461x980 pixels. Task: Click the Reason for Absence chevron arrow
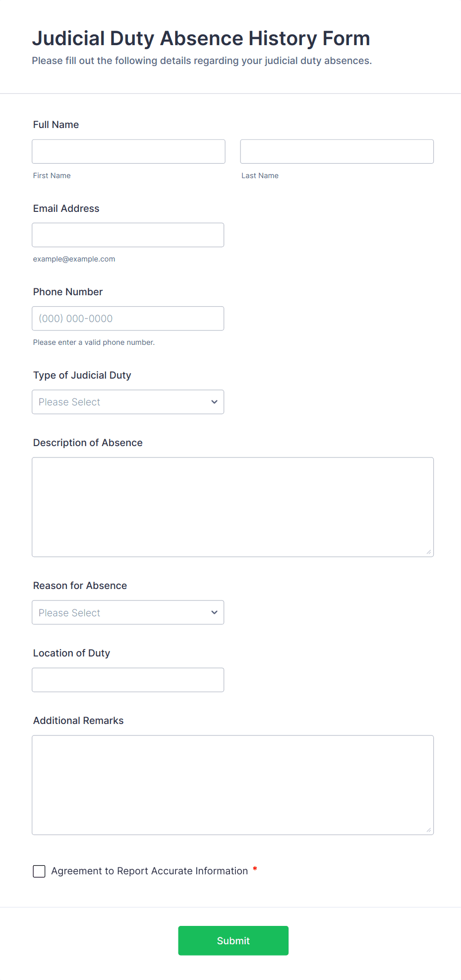point(214,612)
